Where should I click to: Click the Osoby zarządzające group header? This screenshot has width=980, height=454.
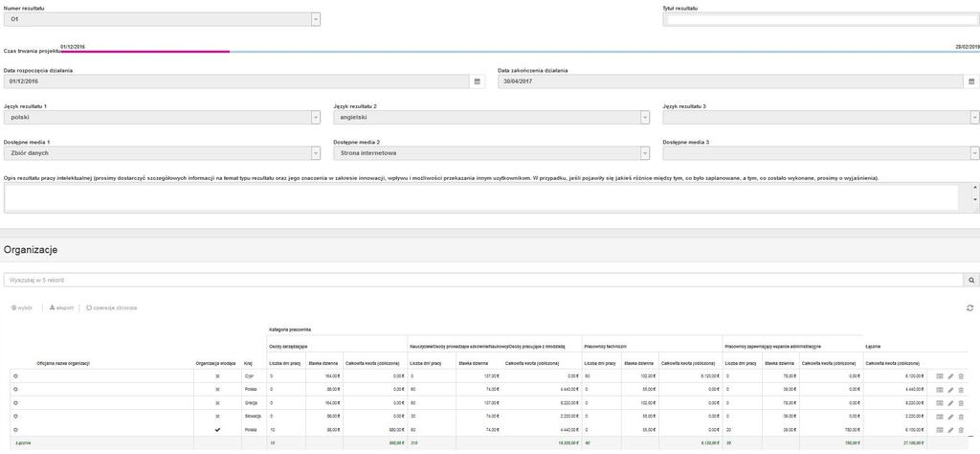(288, 346)
